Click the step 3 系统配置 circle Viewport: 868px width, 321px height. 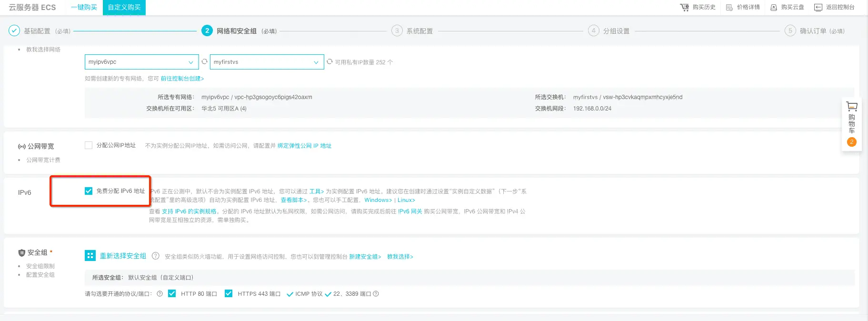[x=397, y=30]
